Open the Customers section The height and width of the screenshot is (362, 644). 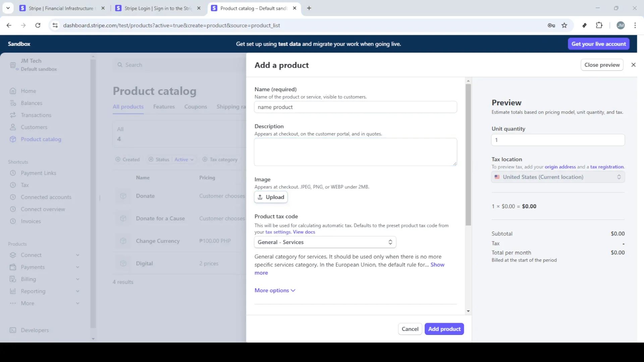[x=34, y=127]
